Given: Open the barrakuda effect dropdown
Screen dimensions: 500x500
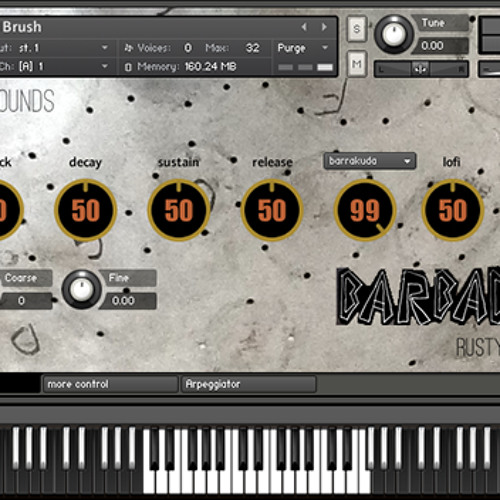Looking at the screenshot, I should (x=370, y=161).
